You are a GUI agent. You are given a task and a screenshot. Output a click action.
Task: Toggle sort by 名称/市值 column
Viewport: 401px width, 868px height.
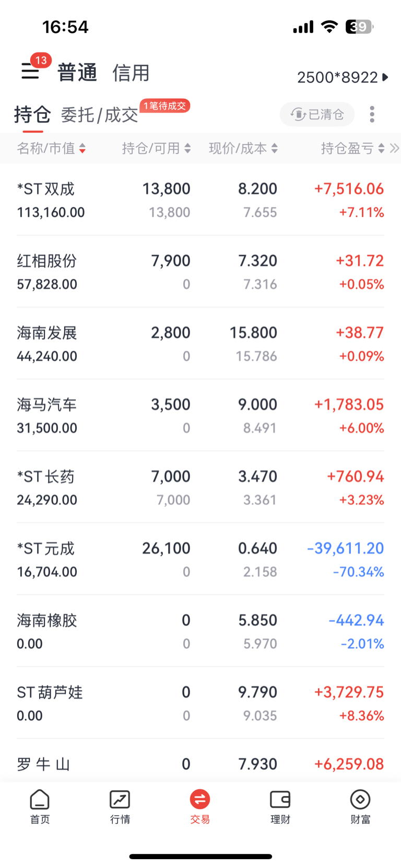pyautogui.click(x=51, y=148)
